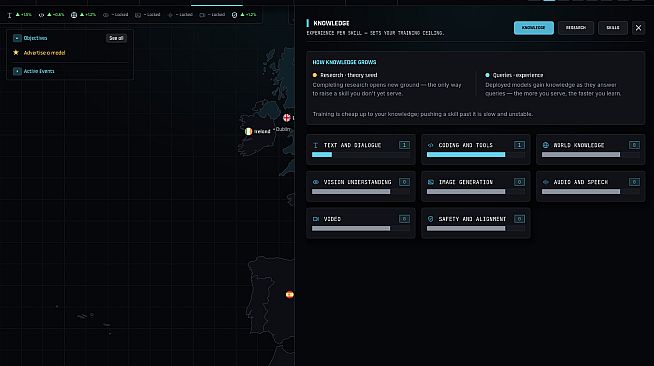The height and width of the screenshot is (366, 654).
Task: Click the Coding and Tools icon
Action: (x=431, y=145)
